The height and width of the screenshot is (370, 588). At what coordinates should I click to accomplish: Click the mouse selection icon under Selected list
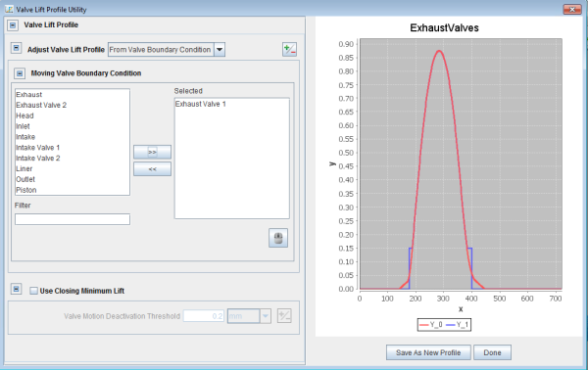click(x=278, y=238)
